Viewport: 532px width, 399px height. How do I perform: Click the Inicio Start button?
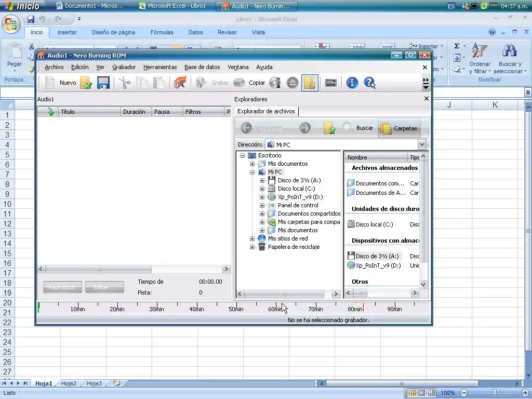click(x=22, y=6)
